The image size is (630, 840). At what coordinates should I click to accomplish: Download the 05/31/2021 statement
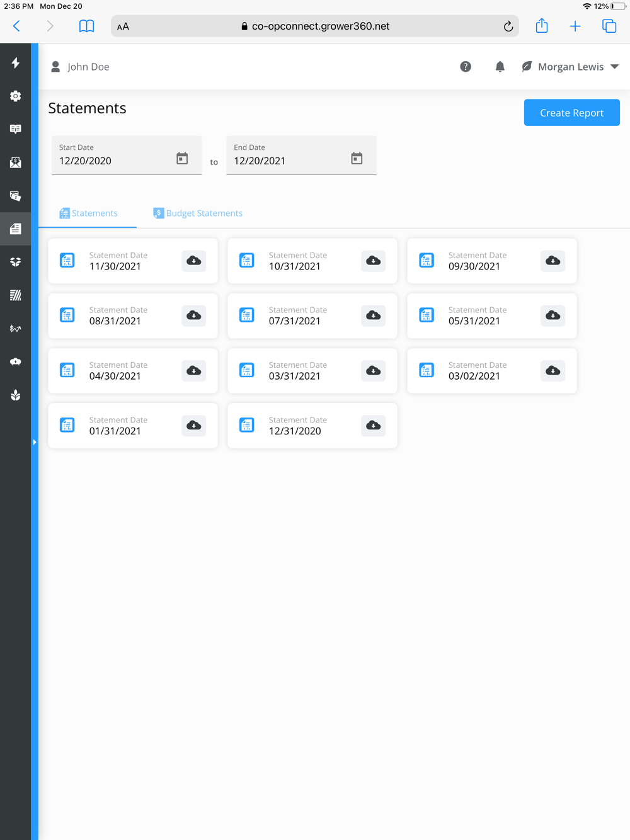(x=553, y=315)
